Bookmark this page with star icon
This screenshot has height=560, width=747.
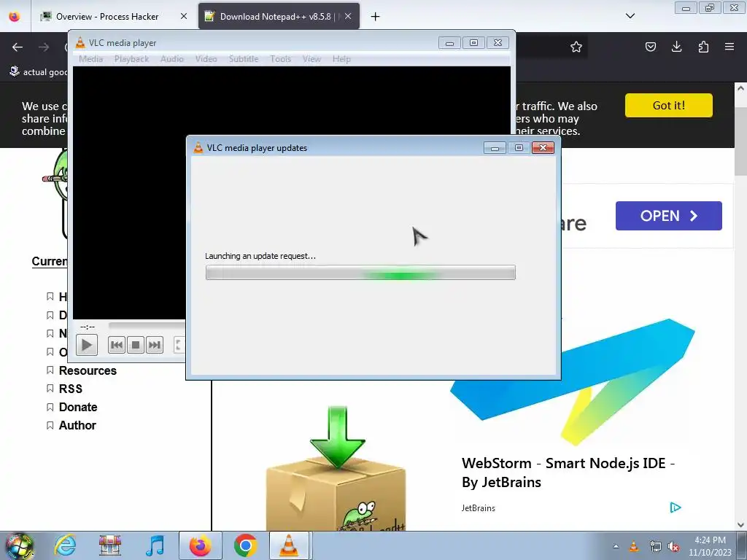576,47
